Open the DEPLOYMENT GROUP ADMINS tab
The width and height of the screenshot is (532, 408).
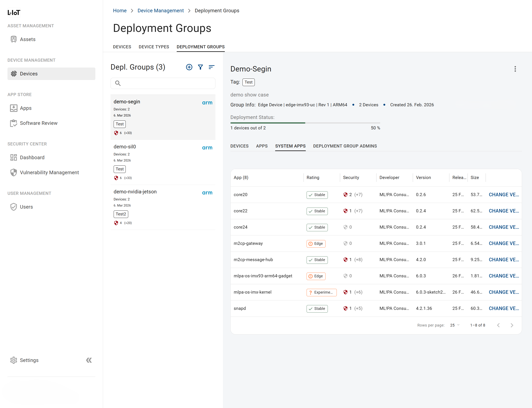(x=345, y=146)
